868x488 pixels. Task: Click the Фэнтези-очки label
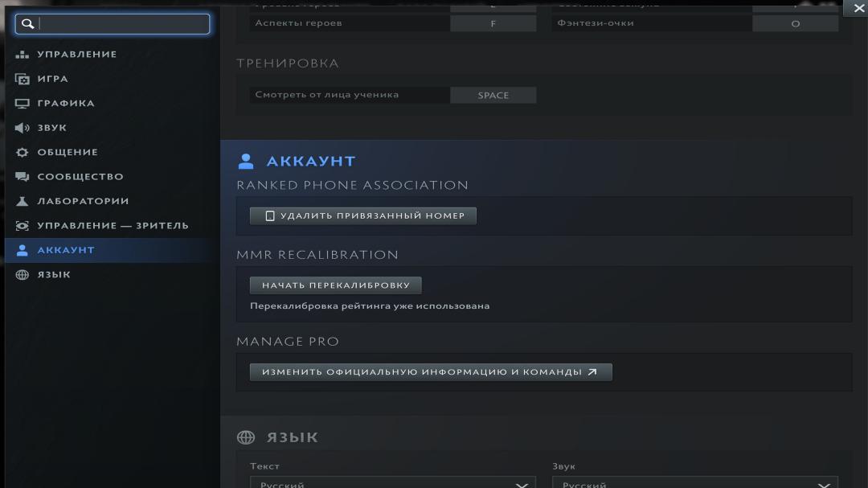596,23
